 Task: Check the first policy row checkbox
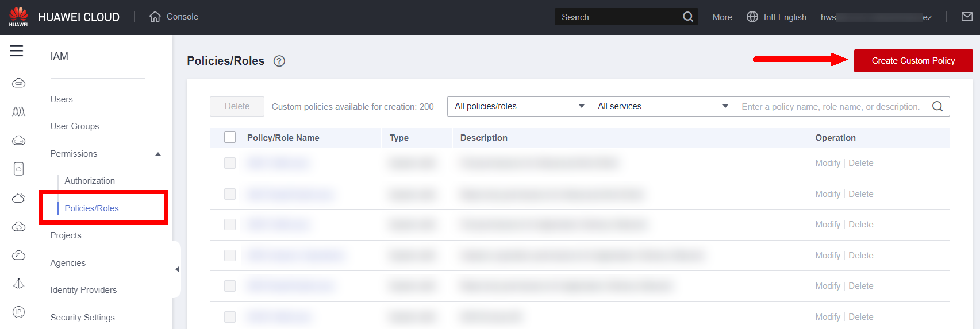click(230, 163)
